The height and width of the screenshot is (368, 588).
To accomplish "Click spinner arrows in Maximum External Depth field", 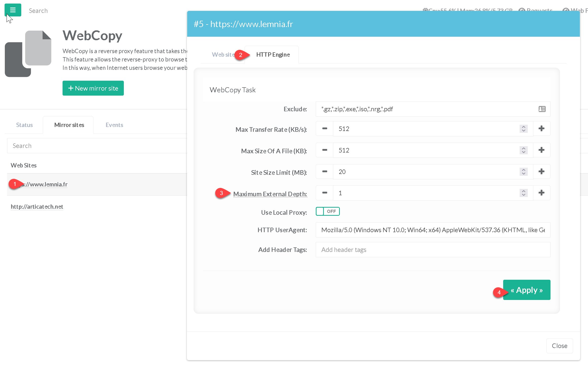I will [x=523, y=193].
